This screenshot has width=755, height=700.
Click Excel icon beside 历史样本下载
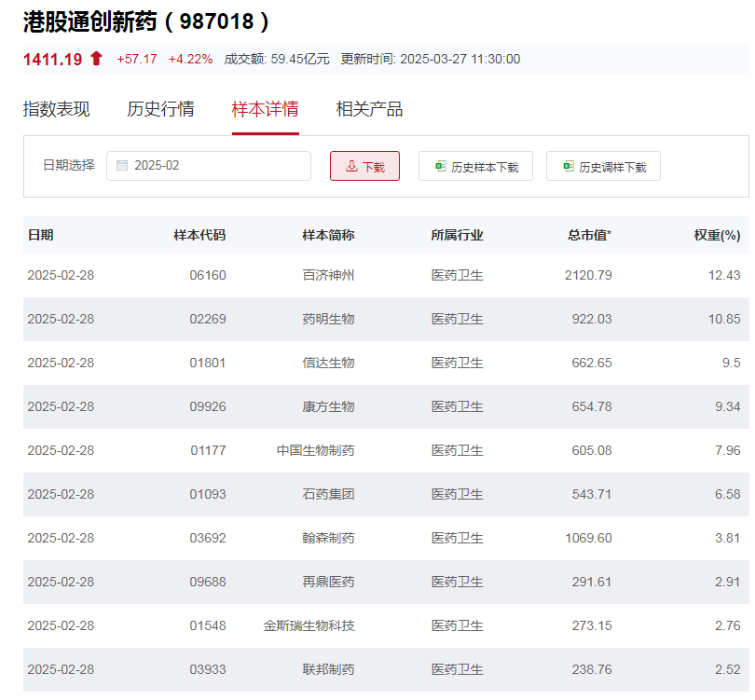[x=441, y=166]
